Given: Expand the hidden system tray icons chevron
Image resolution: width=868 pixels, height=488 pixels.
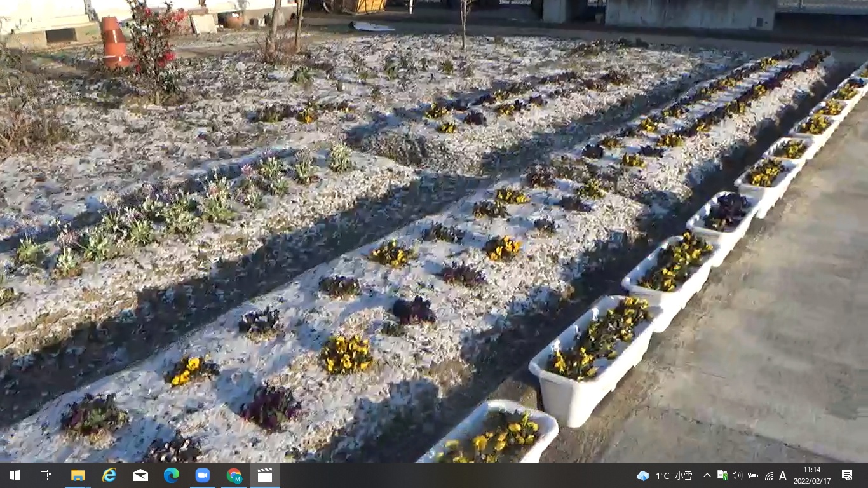Looking at the screenshot, I should click(707, 475).
